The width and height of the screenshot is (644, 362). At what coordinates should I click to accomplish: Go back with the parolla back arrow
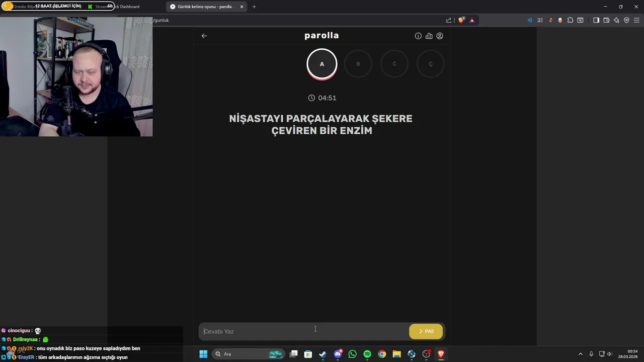pos(204,36)
